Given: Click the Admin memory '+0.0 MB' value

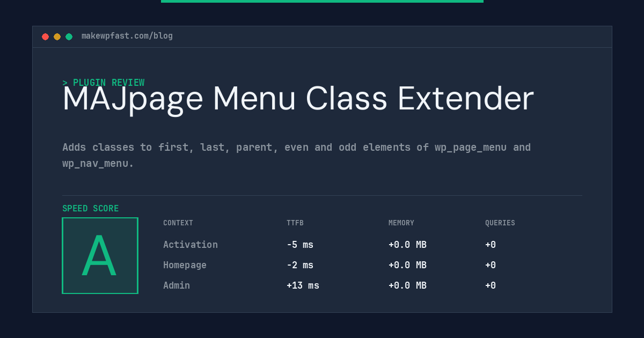Looking at the screenshot, I should tap(407, 285).
